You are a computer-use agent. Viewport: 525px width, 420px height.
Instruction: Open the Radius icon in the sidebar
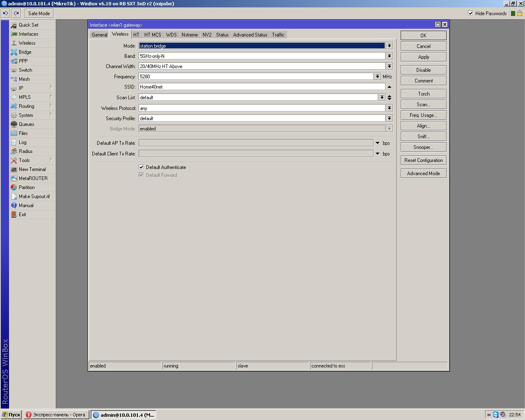pos(14,151)
